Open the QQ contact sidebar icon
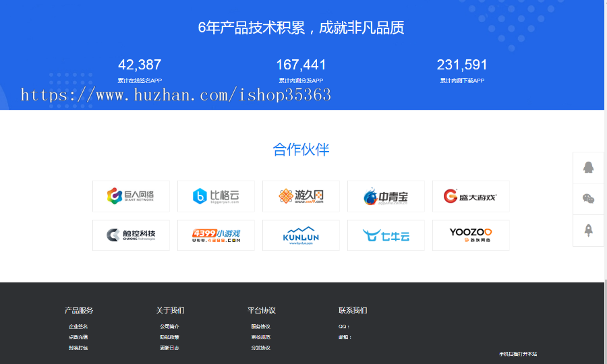The height and width of the screenshot is (364, 607). click(588, 168)
